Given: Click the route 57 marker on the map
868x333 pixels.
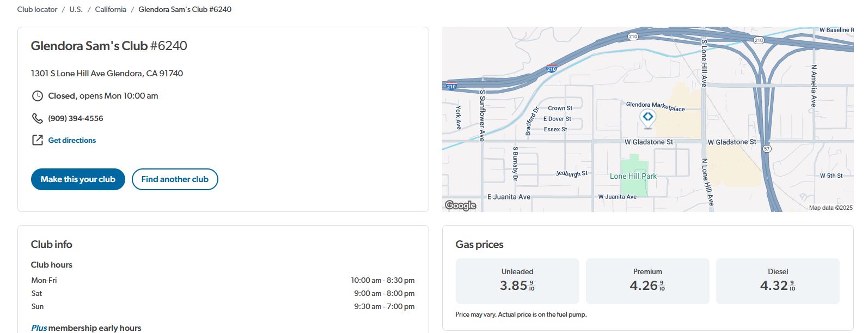Looking at the screenshot, I should 767,149.
